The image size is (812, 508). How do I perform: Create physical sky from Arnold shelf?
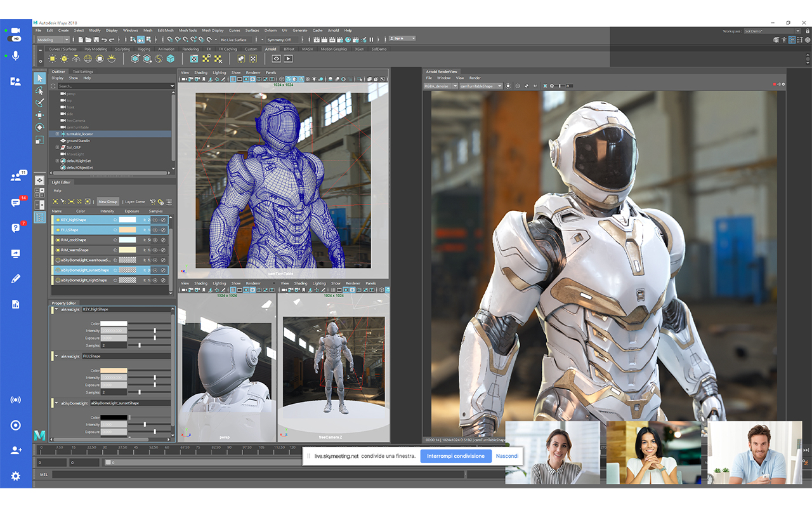click(x=112, y=58)
